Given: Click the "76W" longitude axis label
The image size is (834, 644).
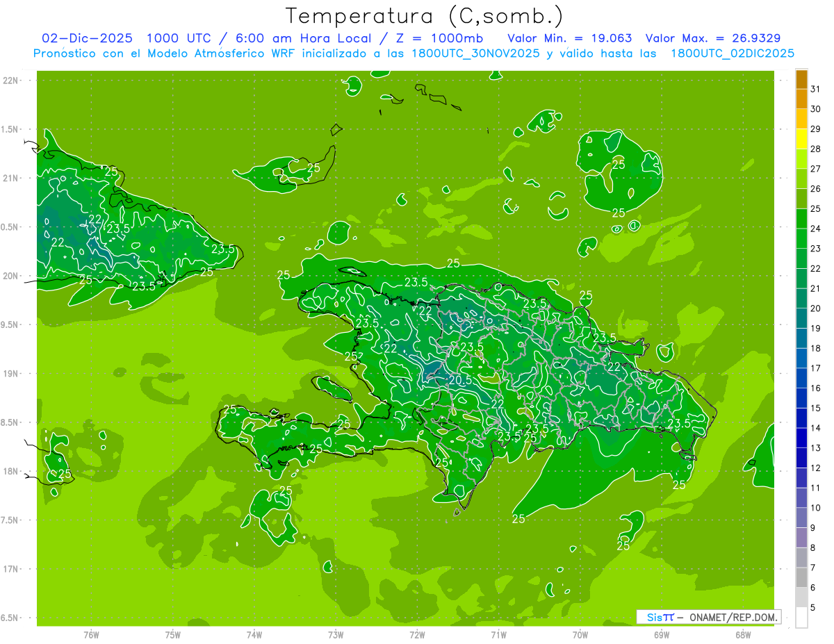Looking at the screenshot, I should pos(91,635).
